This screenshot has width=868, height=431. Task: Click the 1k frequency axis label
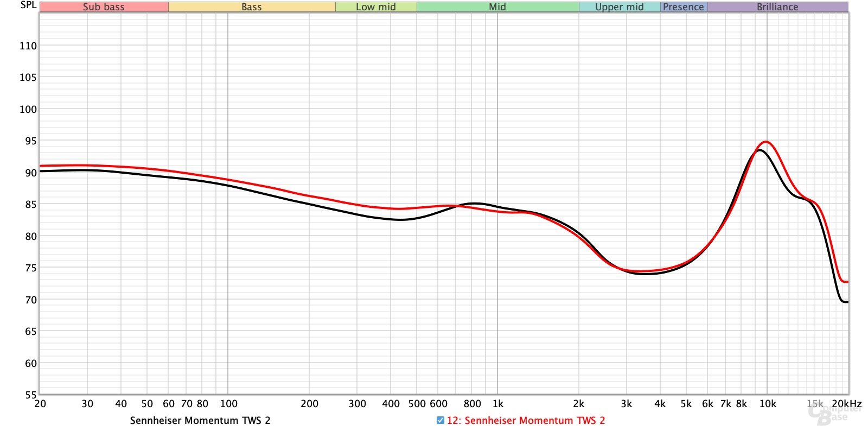498,403
